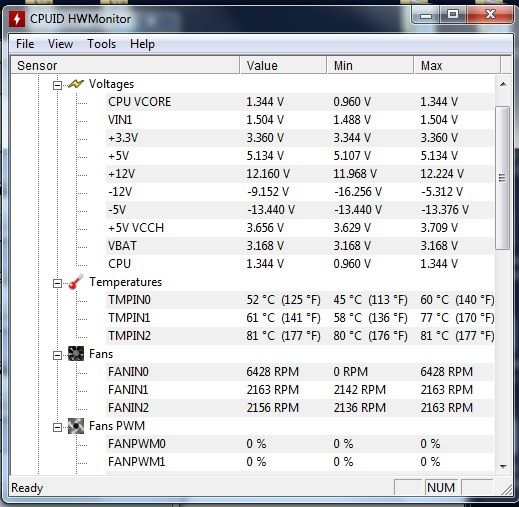Click the 77 °C (170 °F) max cell
The height and width of the screenshot is (507, 519).
[457, 318]
